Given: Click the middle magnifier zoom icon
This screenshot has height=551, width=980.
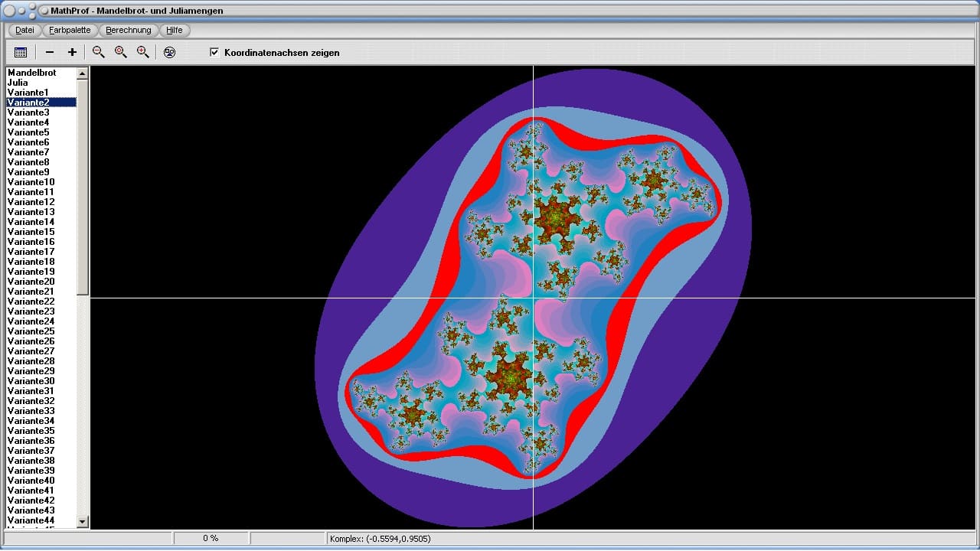Looking at the screenshot, I should (120, 52).
